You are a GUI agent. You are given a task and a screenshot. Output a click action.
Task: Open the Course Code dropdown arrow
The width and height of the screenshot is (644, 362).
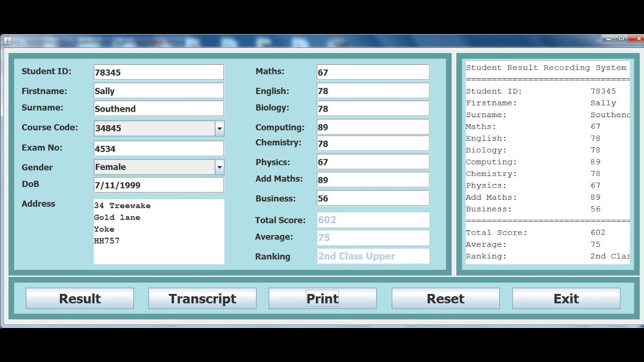[x=219, y=128]
